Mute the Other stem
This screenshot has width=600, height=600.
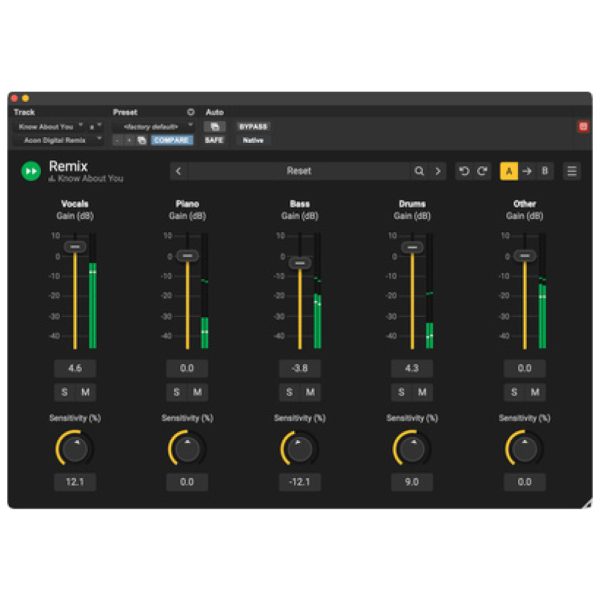click(x=535, y=392)
